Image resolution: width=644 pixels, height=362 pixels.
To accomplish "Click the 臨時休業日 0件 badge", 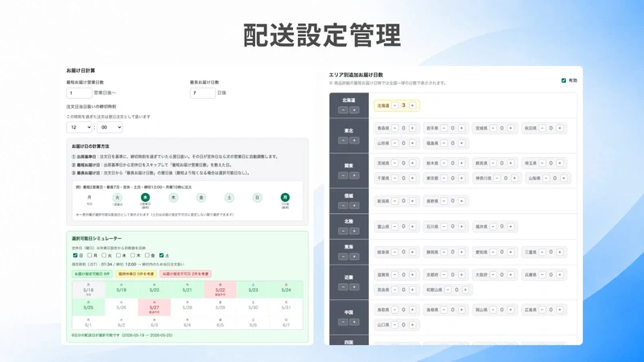I will (136, 274).
